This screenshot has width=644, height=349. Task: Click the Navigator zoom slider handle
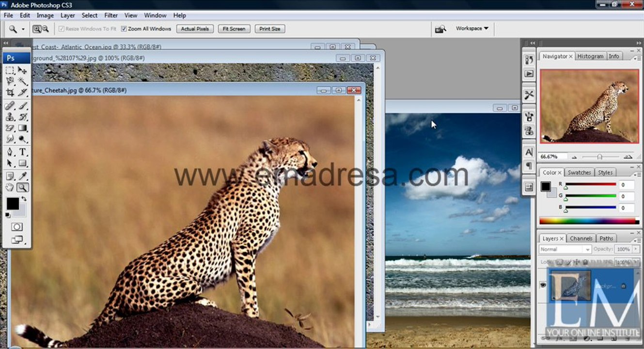pos(600,157)
